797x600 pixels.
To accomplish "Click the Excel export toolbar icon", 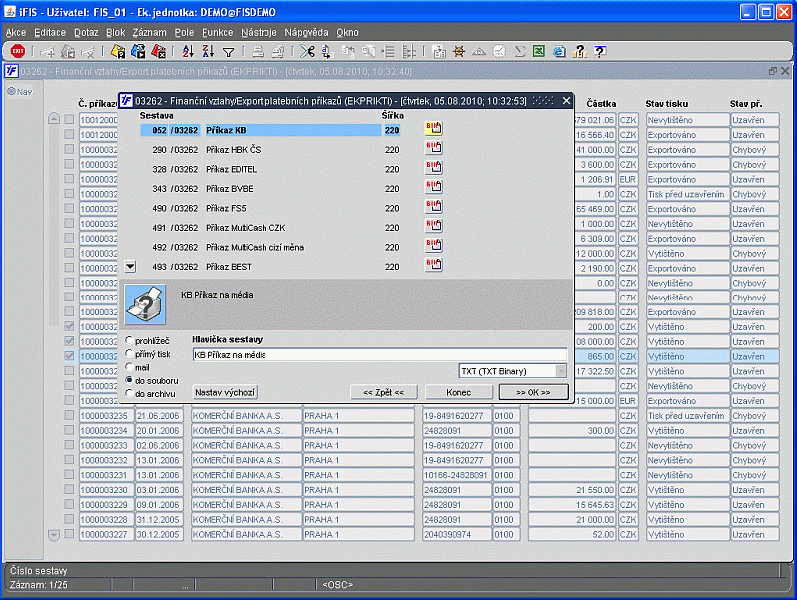I will click(538, 51).
